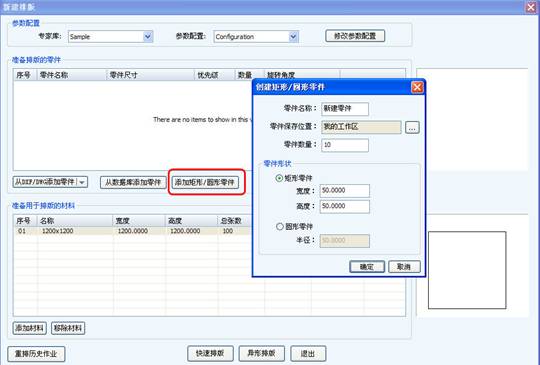This screenshot has height=365, width=540.
Task: Cancel the dialog with 取消
Action: coord(404,267)
